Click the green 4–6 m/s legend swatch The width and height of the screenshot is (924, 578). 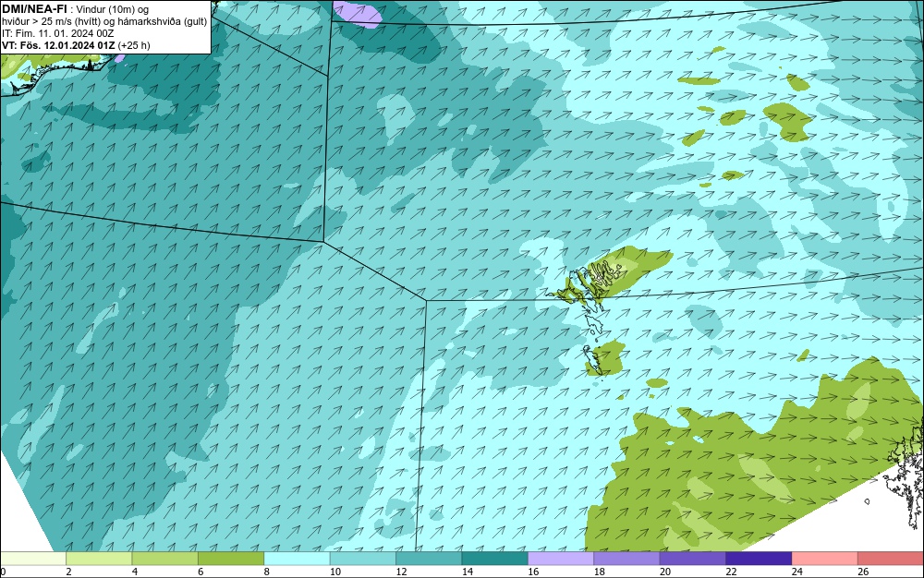click(x=165, y=559)
